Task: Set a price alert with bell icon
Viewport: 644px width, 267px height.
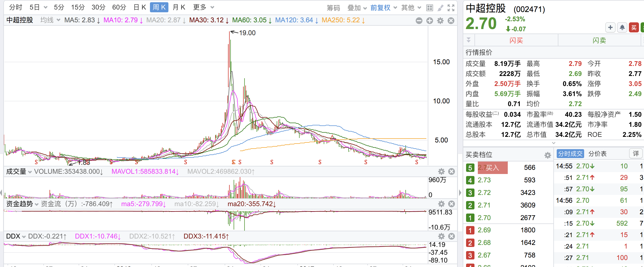Action: (x=622, y=27)
